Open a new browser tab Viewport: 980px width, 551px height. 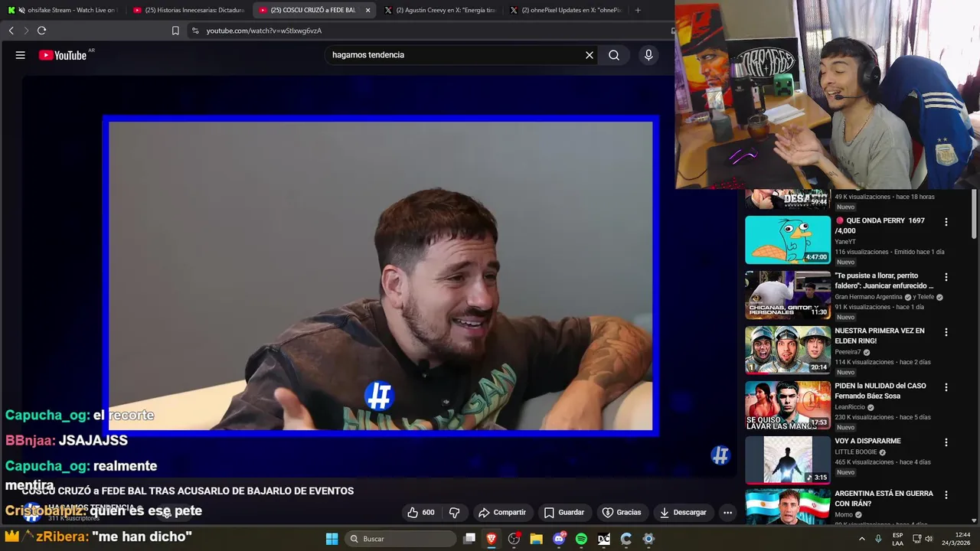[x=638, y=10]
